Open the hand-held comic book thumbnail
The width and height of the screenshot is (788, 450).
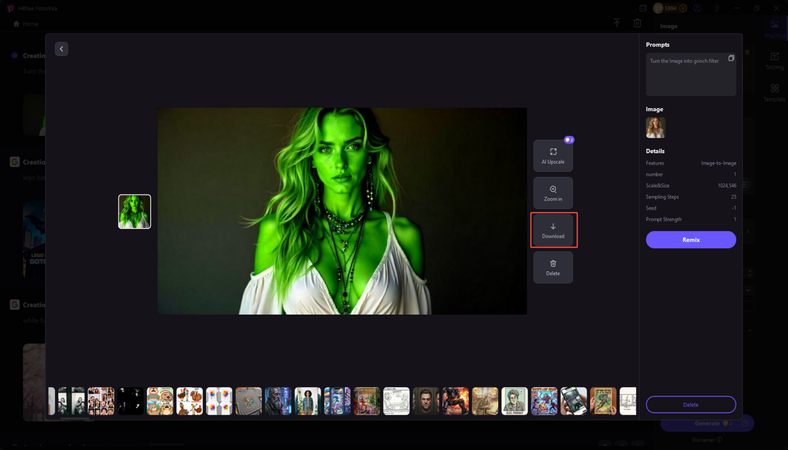tap(603, 401)
